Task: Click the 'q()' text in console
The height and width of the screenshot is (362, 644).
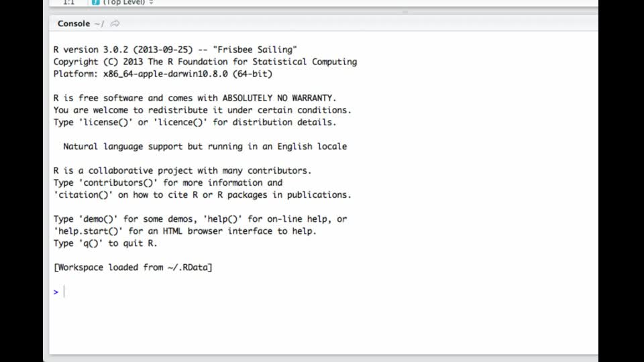Action: (x=91, y=243)
